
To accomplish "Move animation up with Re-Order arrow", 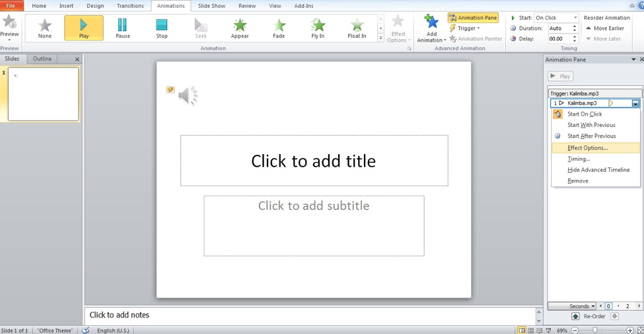I will (576, 316).
